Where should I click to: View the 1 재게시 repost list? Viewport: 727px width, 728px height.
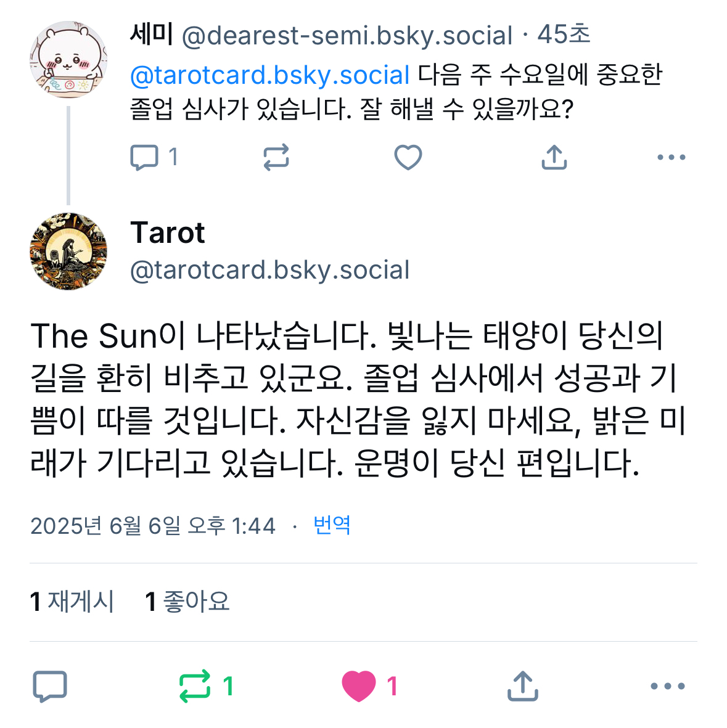(72, 602)
